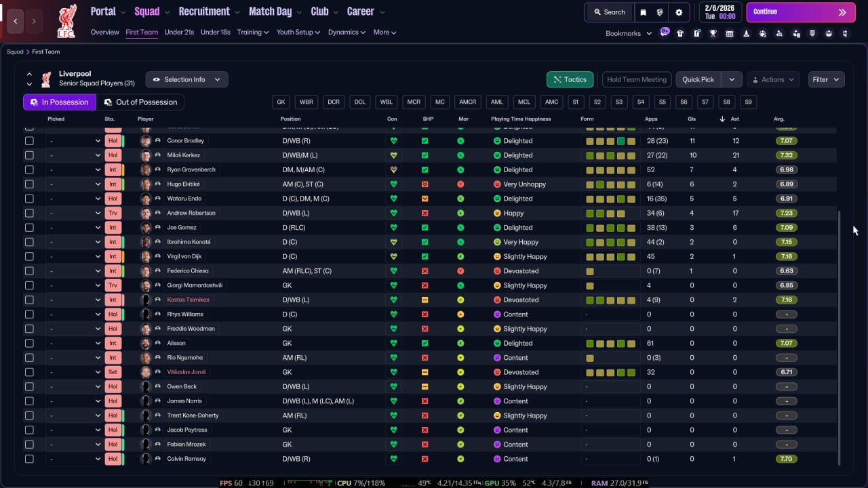This screenshot has height=488, width=868.
Task: Select the S1 substitute slot button
Action: click(576, 102)
